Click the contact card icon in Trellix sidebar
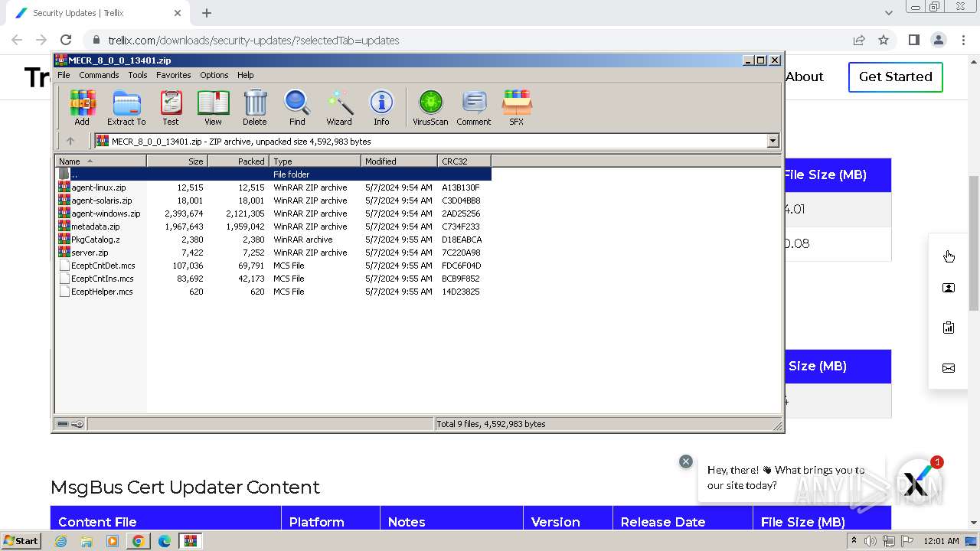The image size is (980, 551). (x=949, y=288)
